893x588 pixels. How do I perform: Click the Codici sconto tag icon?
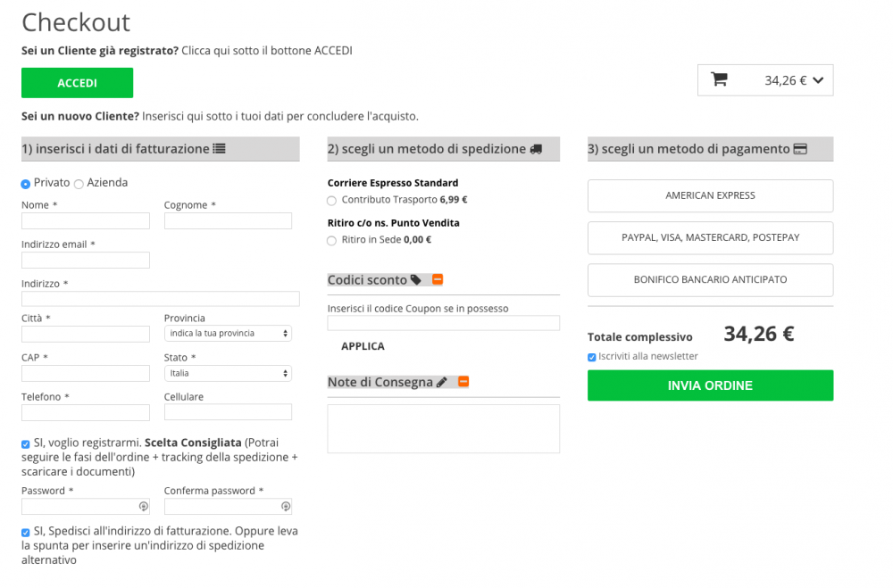[416, 279]
